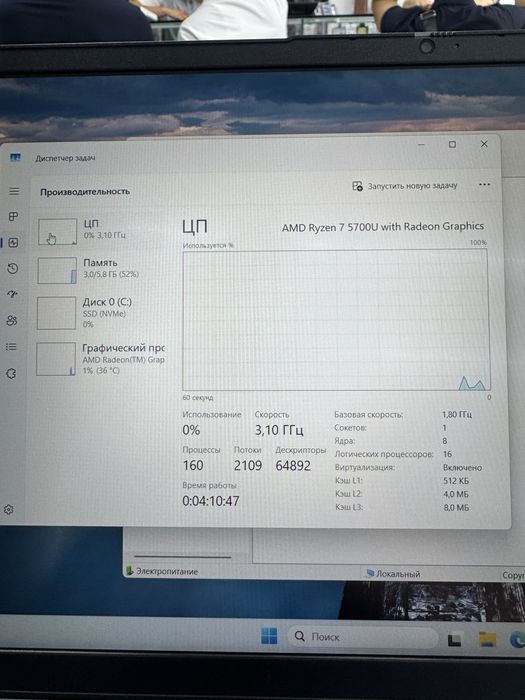Click the Task Manager app icon in title bar
Screen dimensions: 525x700
[x=16, y=158]
